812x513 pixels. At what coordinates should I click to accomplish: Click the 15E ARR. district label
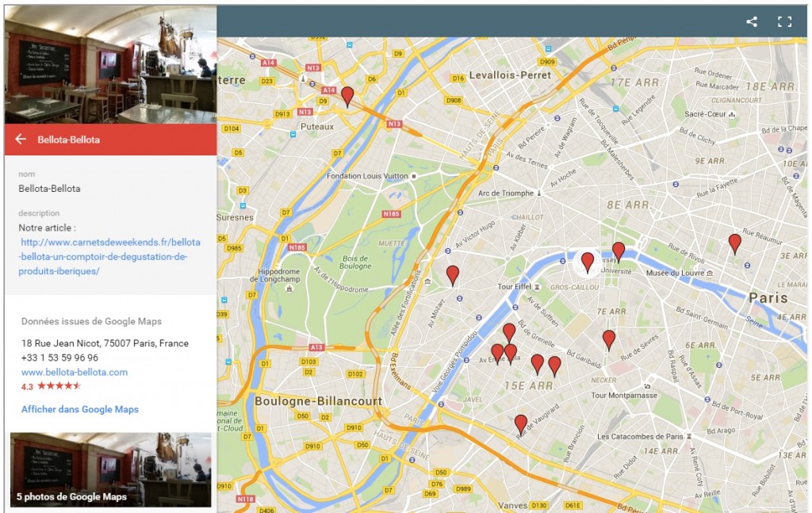pos(529,385)
